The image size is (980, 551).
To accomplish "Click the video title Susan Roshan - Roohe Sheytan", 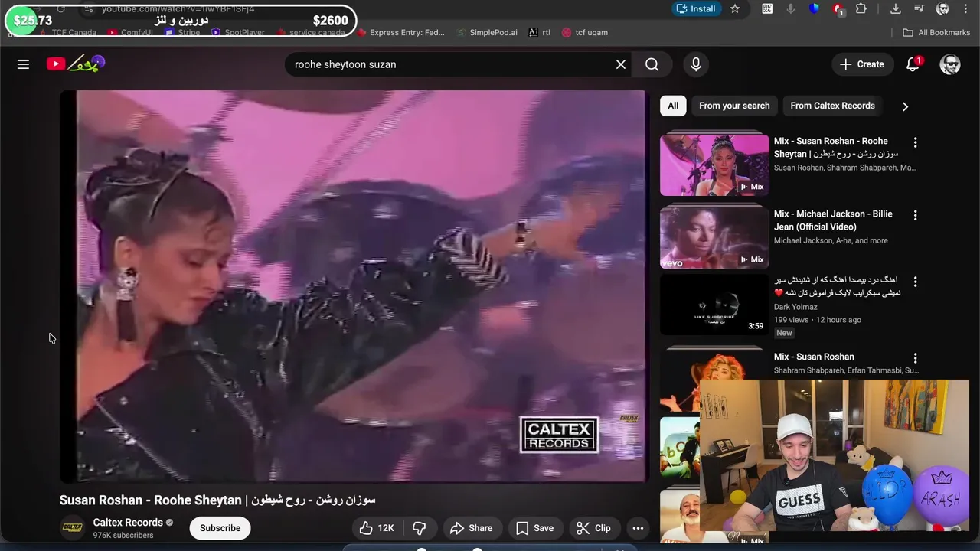I will [217, 500].
